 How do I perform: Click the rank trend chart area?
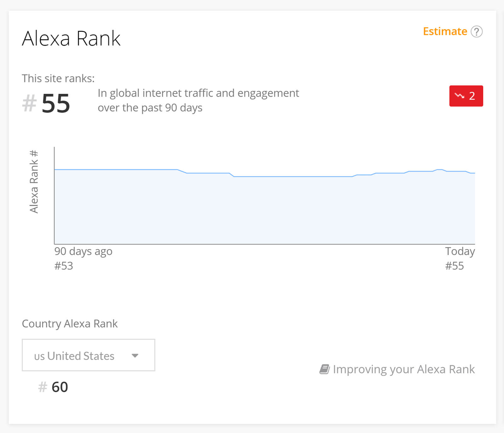point(265,196)
